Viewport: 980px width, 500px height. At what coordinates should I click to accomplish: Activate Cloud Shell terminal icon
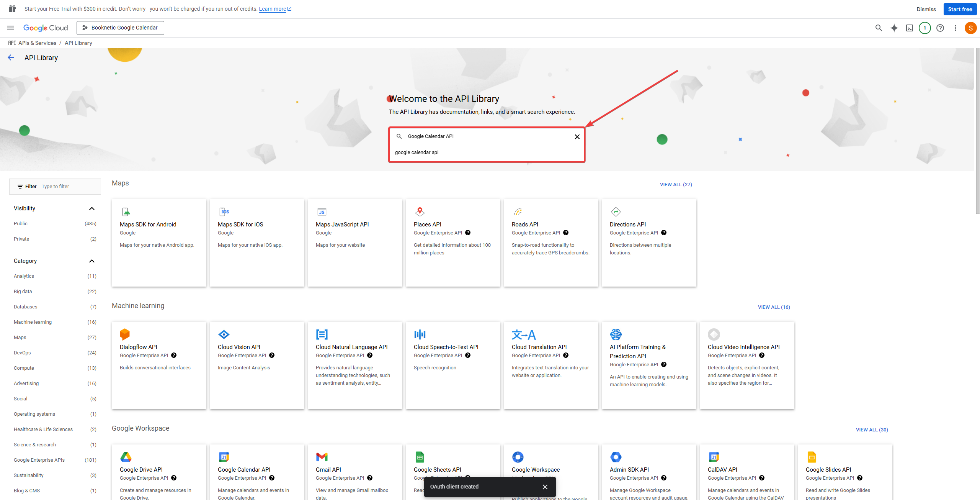(x=910, y=28)
